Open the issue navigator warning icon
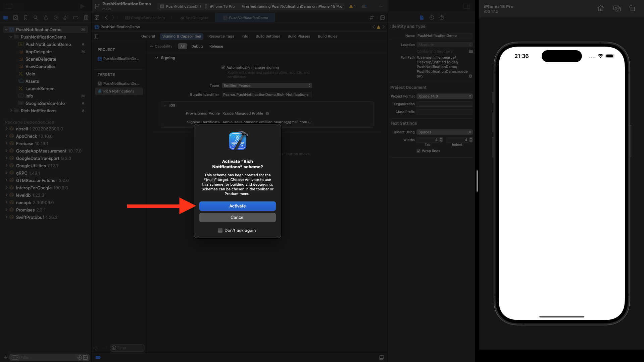 tap(46, 18)
